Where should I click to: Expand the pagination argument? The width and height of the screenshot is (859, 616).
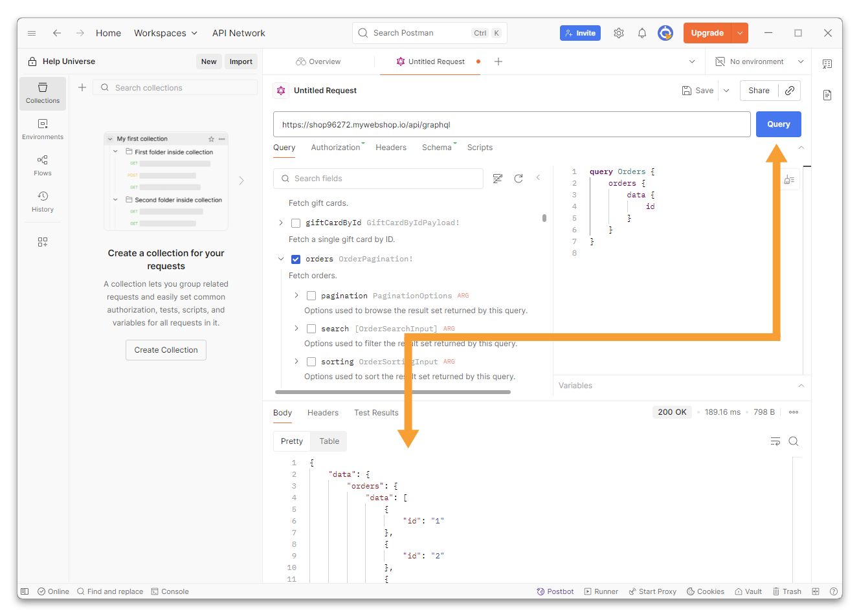[x=296, y=295]
